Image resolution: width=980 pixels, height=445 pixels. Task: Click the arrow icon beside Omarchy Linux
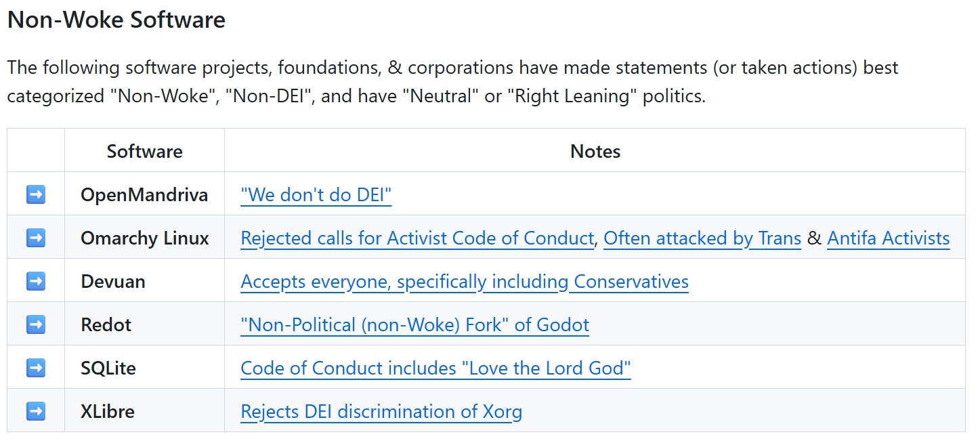[x=36, y=238]
